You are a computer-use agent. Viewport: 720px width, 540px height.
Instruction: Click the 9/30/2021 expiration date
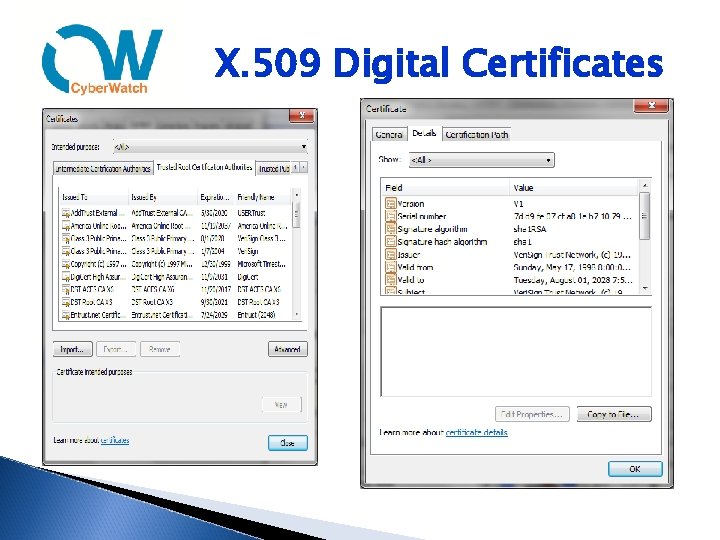coord(214,302)
